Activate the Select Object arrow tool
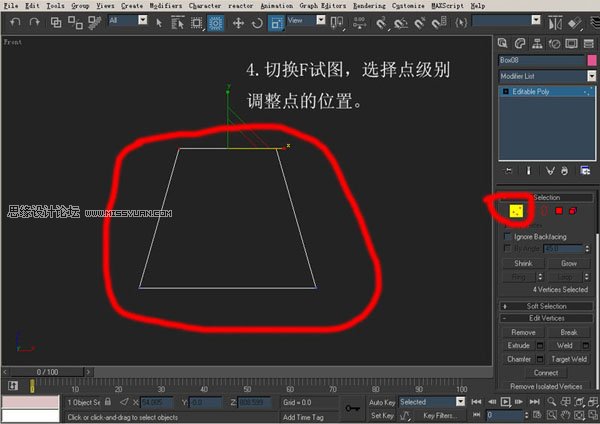The height and width of the screenshot is (424, 600). point(159,23)
